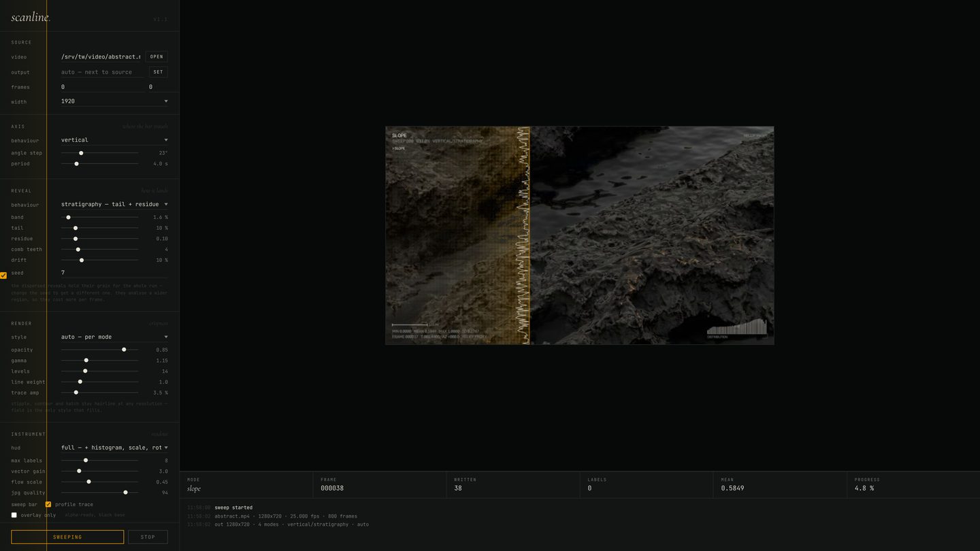Click the scanline logo
Screen dimensions: 980x551
click(x=31, y=18)
